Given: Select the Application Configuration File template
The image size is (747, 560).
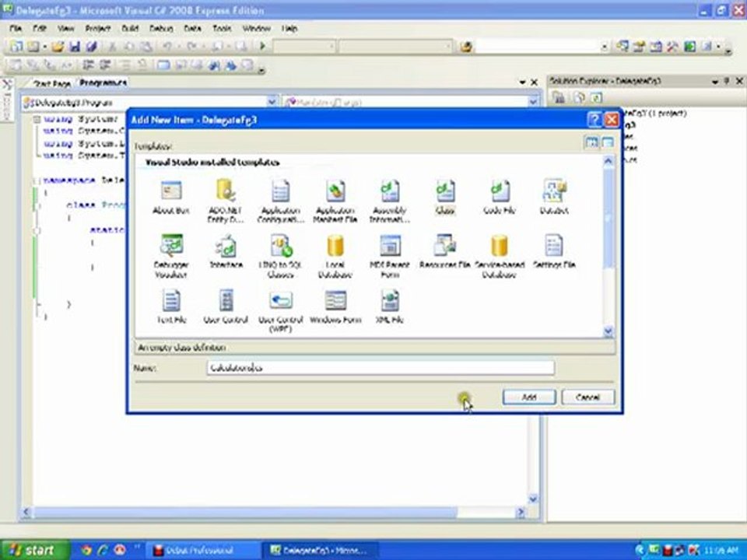Looking at the screenshot, I should click(281, 201).
